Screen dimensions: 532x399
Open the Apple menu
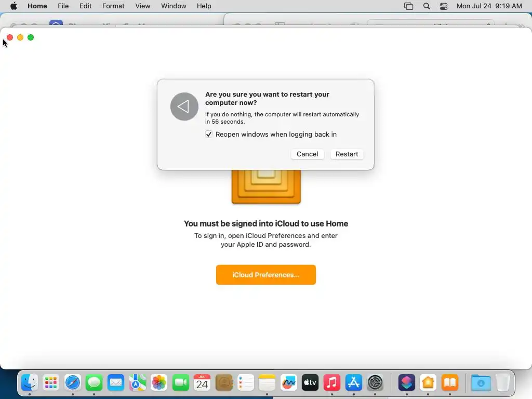[14, 6]
